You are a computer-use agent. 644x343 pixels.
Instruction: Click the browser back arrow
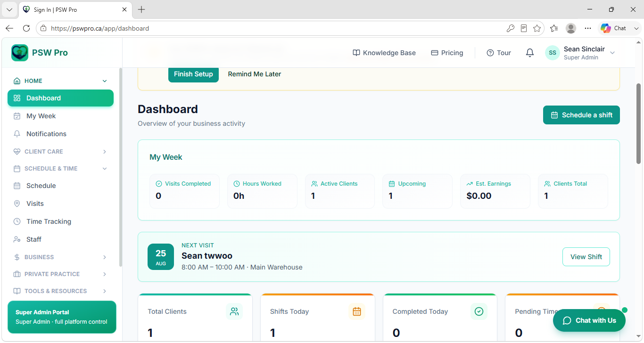(9, 28)
